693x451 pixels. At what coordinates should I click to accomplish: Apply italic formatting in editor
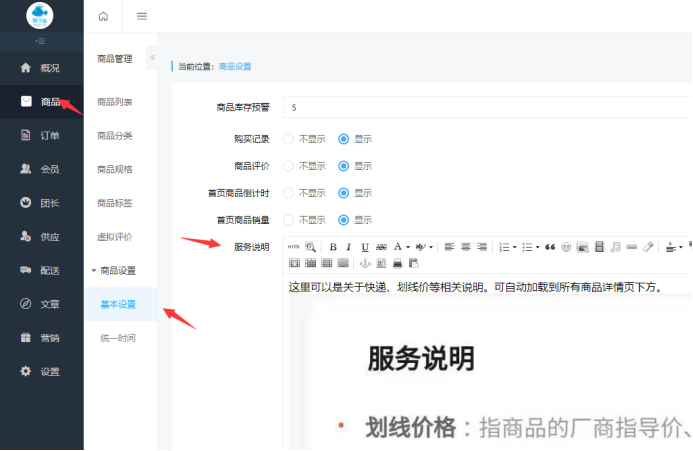349,246
